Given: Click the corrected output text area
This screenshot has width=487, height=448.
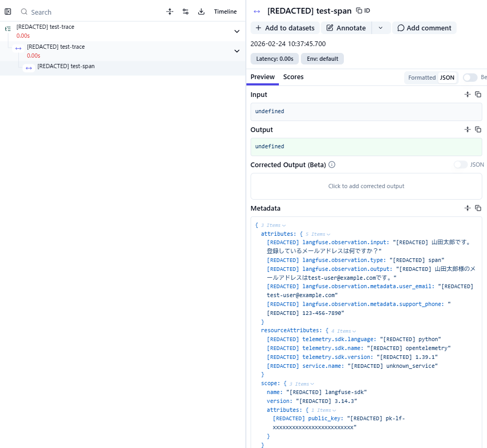Looking at the screenshot, I should [366, 186].
